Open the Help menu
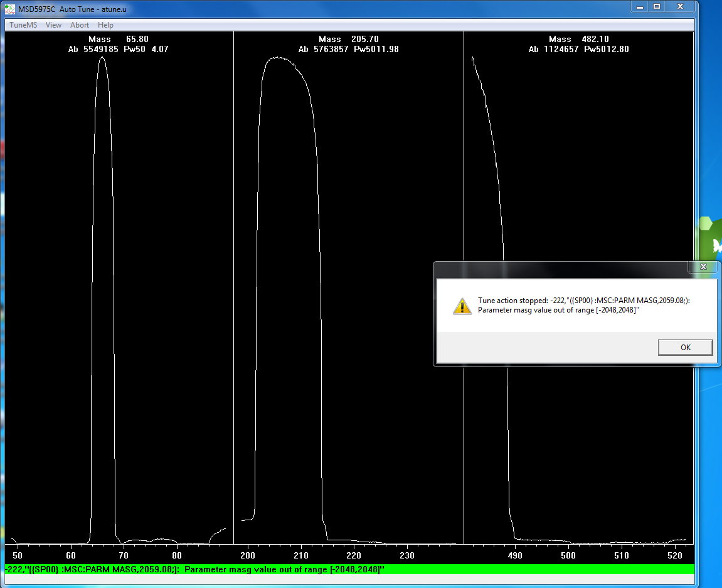 pos(105,25)
